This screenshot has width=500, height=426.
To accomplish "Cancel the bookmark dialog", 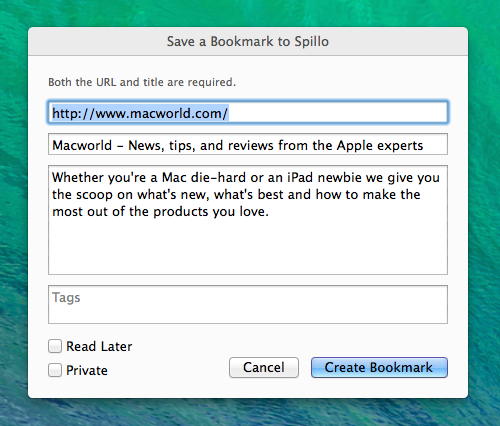I will [264, 367].
